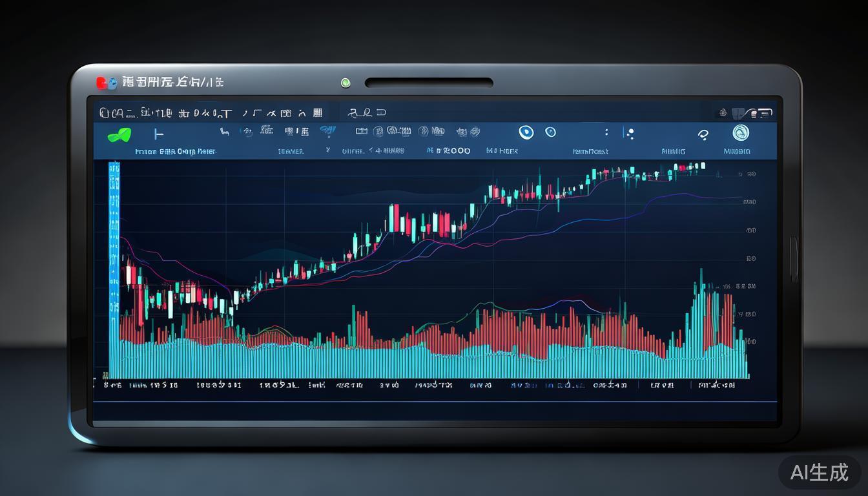Click the green leaf logo icon

pyautogui.click(x=119, y=134)
